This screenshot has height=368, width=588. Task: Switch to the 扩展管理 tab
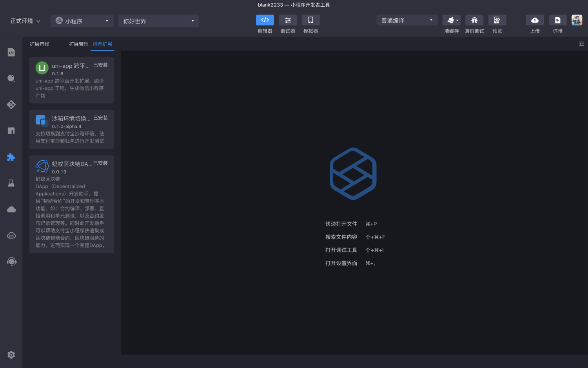[79, 44]
